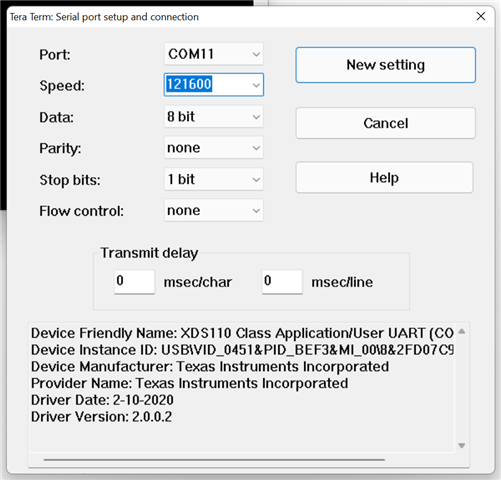Click the New setting button
Screen dimensions: 501x480
(385, 65)
